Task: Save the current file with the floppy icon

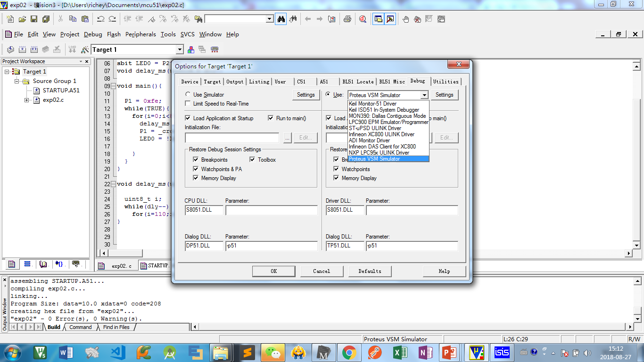Action: click(x=34, y=19)
